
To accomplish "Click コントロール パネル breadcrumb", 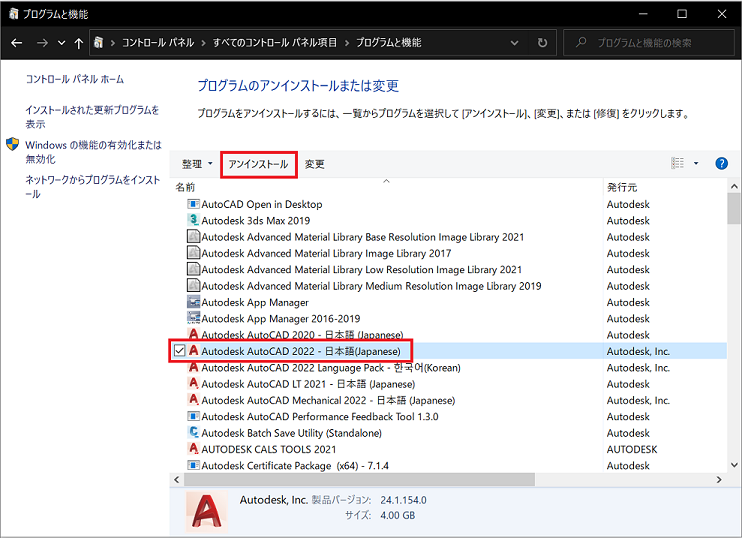I will 158,43.
